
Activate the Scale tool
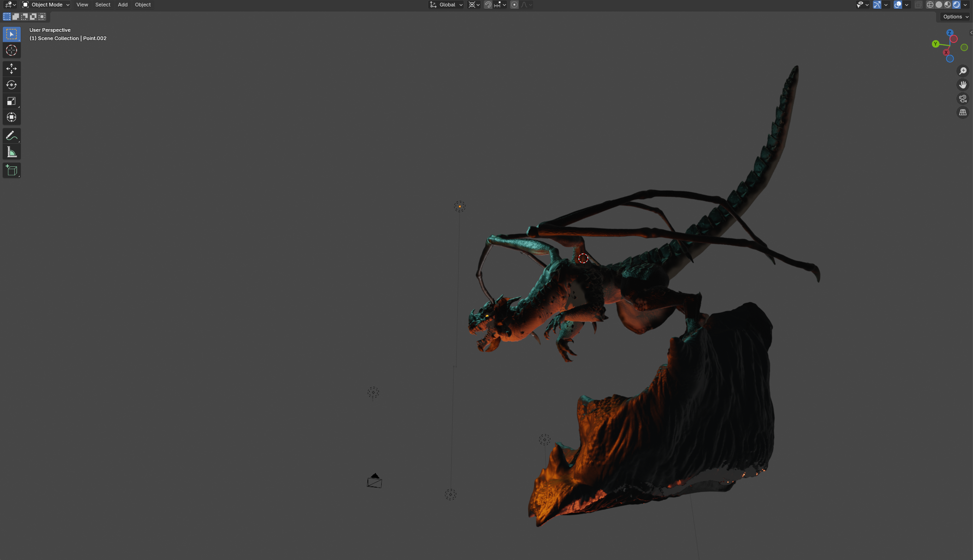point(12,101)
